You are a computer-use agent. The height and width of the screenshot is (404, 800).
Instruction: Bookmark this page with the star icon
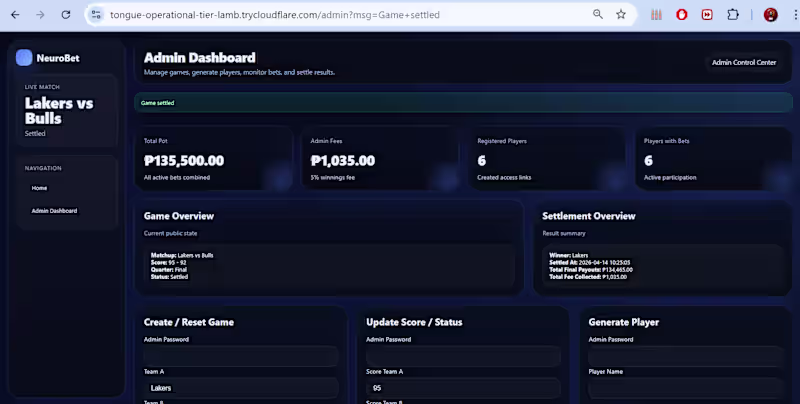(x=620, y=14)
